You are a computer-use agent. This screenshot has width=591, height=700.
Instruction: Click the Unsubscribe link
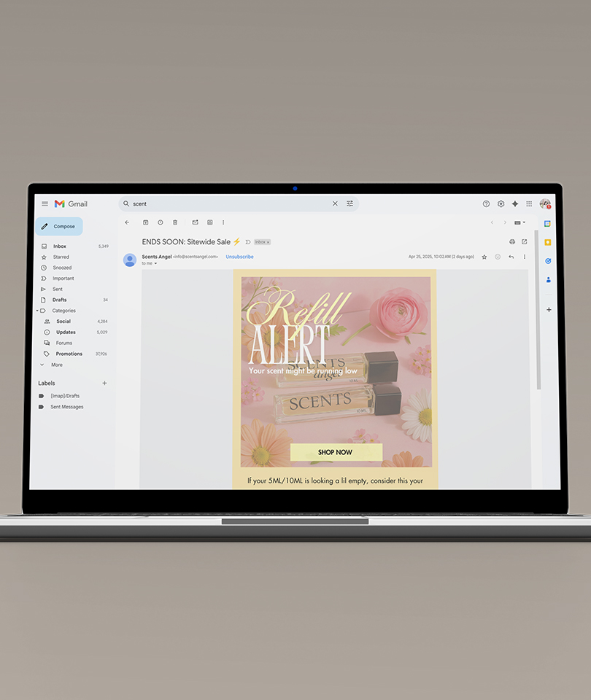(x=239, y=257)
